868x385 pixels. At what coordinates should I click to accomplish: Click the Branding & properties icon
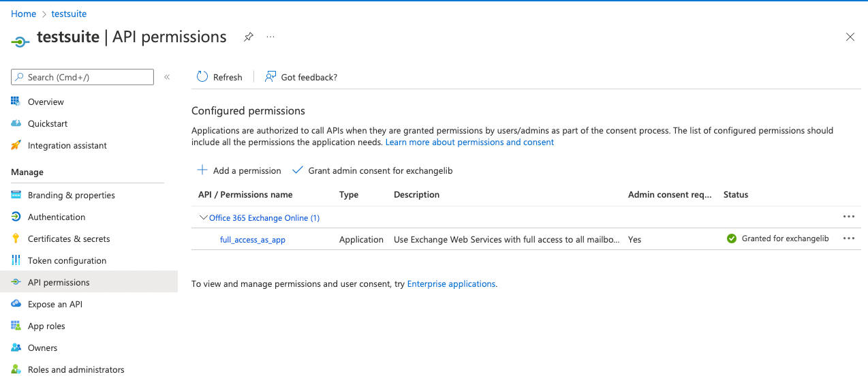pyautogui.click(x=16, y=195)
